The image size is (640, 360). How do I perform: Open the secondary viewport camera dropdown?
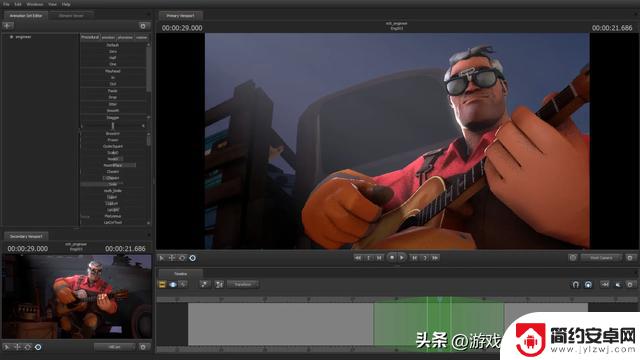pyautogui.click(x=115, y=347)
